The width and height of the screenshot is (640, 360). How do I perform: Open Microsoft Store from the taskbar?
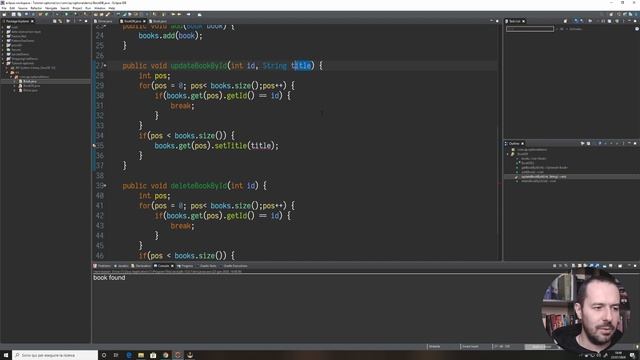[x=153, y=355]
